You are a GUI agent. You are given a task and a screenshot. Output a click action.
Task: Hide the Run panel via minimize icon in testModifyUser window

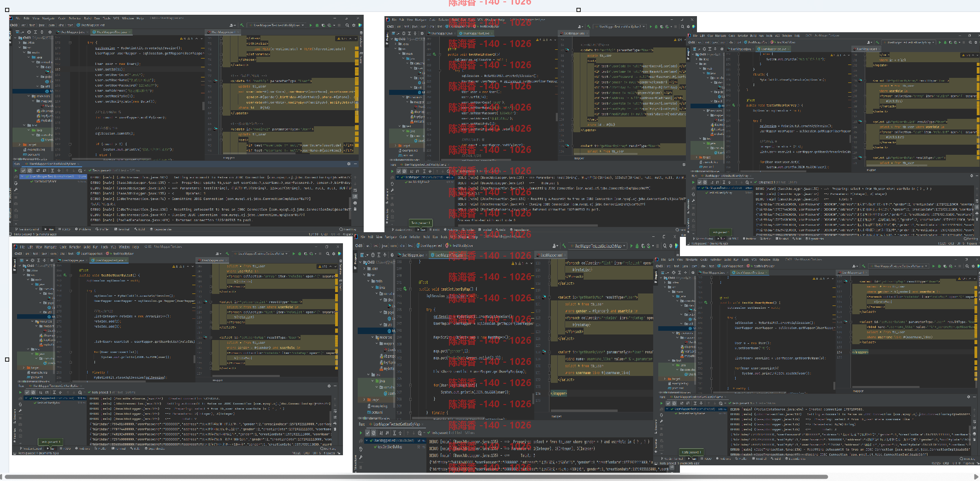(355, 164)
